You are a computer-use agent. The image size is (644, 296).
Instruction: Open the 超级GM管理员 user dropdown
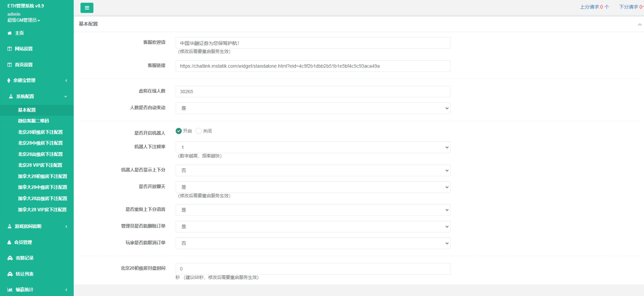coord(24,20)
